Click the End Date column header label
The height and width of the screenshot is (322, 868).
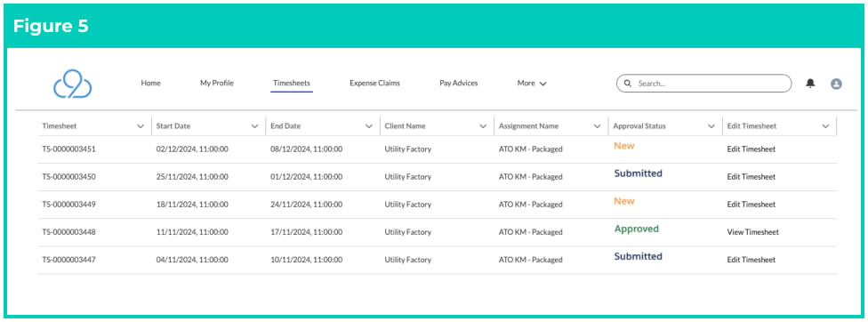285,126
